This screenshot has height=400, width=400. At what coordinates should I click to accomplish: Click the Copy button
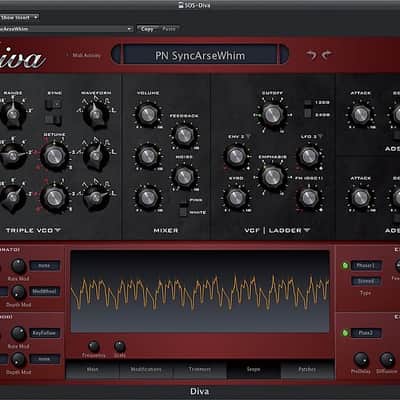147,29
